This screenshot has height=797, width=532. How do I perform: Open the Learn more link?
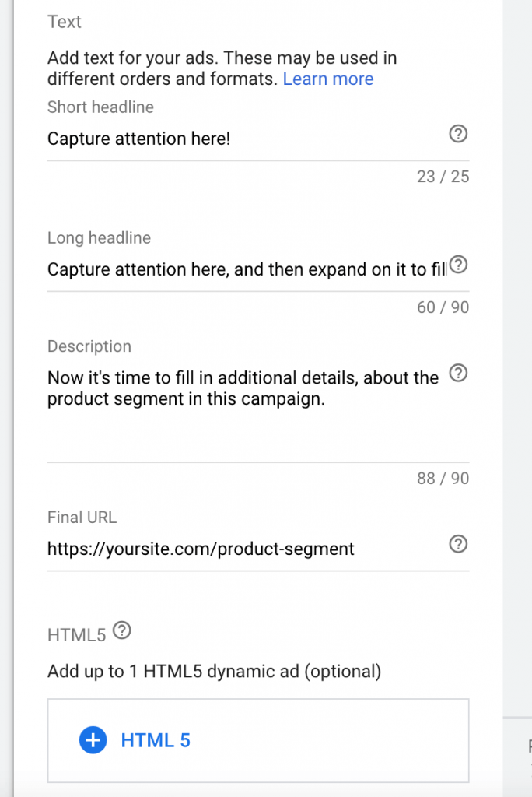(x=327, y=79)
